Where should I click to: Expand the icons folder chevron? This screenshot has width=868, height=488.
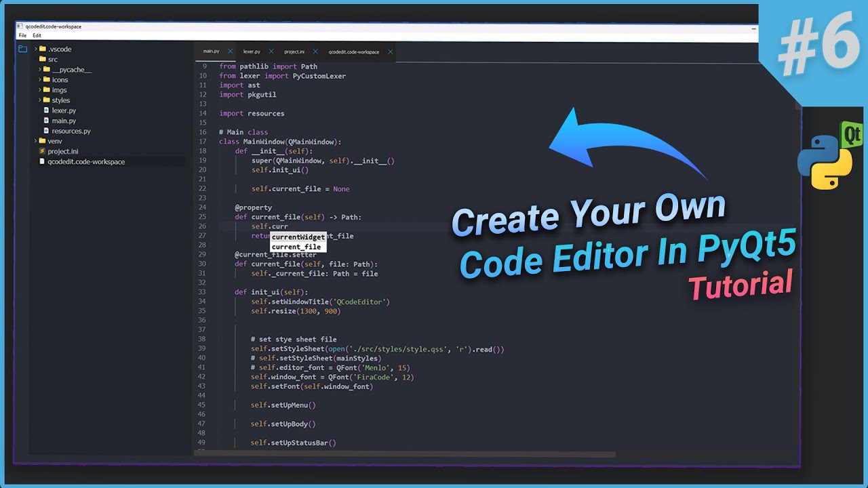pos(39,79)
